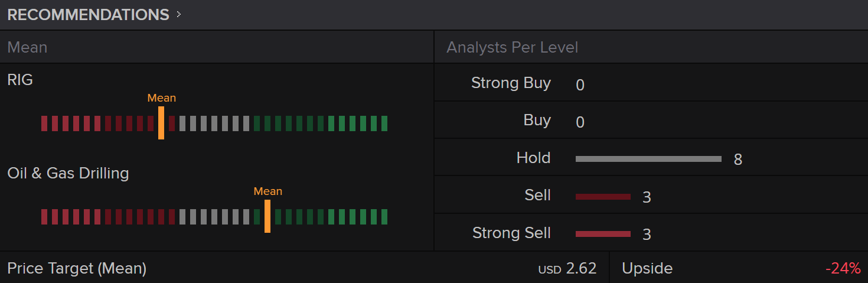The height and width of the screenshot is (283, 868).
Task: Click the Oil & Gas Drilling Mean marker
Action: 267,216
